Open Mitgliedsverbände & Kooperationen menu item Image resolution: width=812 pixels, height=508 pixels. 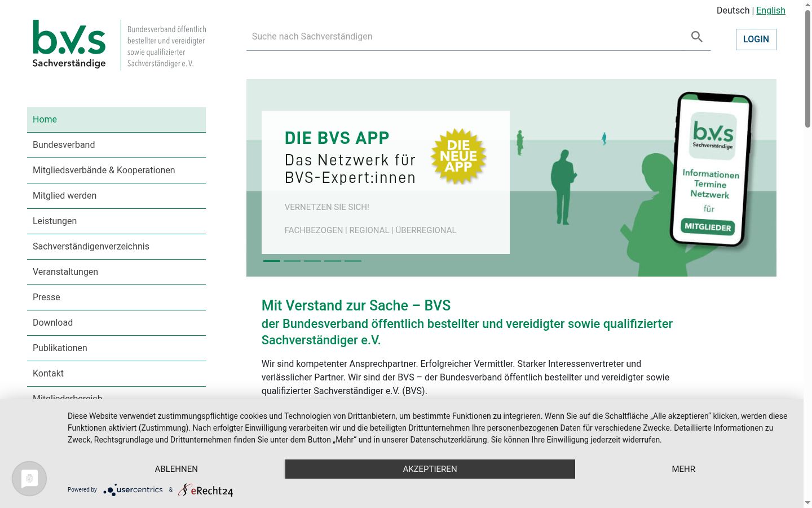tap(116, 170)
